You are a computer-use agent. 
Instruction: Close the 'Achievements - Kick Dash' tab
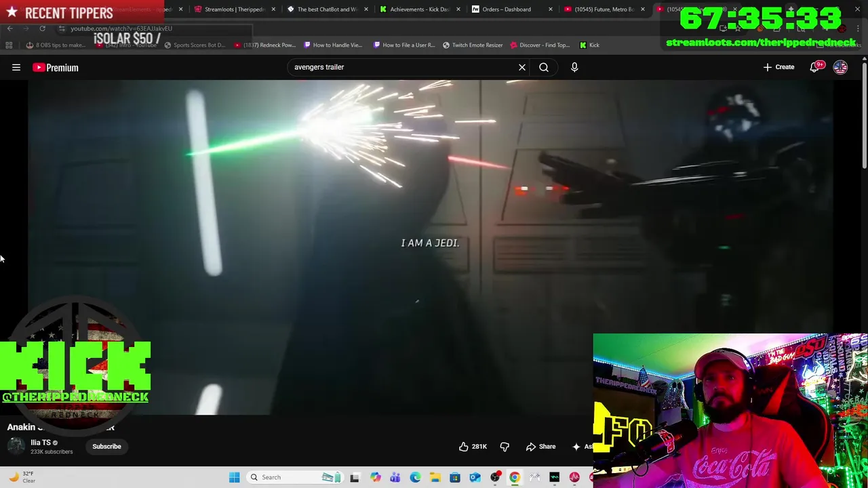coord(458,9)
